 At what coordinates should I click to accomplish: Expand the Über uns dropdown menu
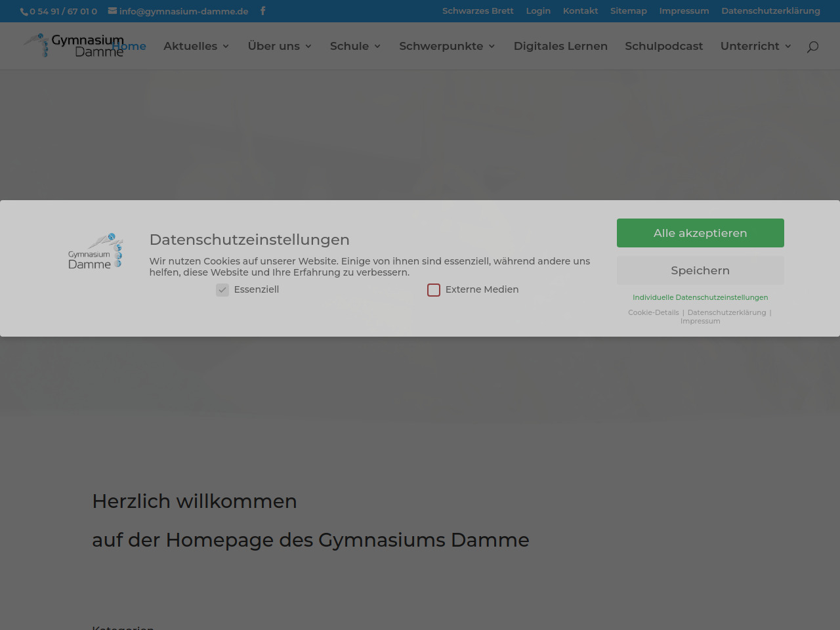coord(280,46)
